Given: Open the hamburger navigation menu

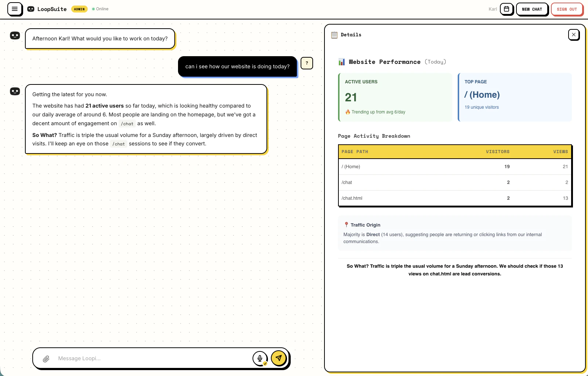Looking at the screenshot, I should tap(15, 9).
